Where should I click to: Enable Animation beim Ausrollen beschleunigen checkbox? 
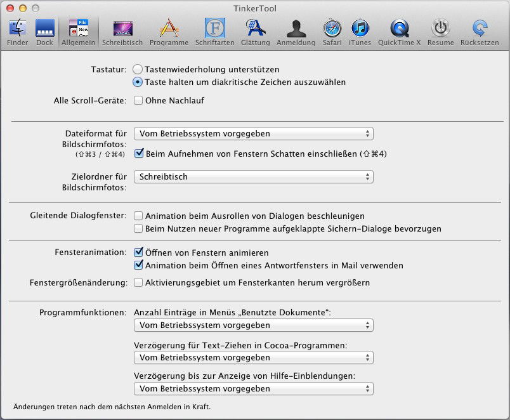(138, 216)
